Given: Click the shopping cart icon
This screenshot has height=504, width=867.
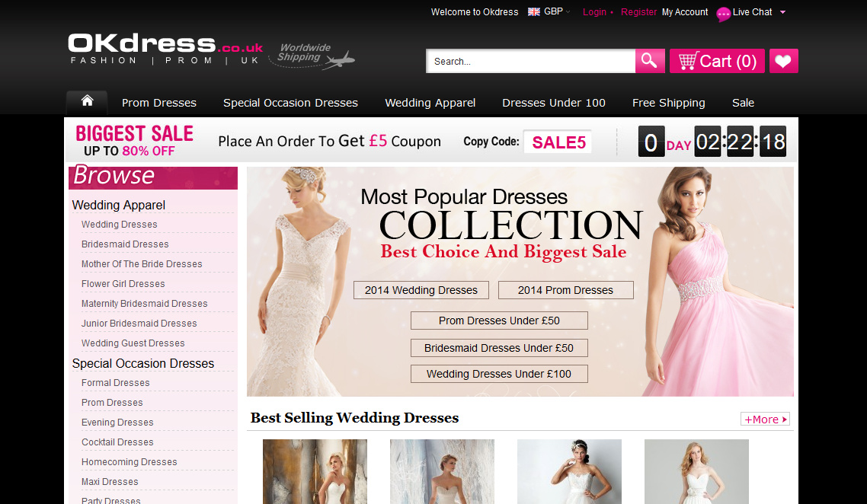Looking at the screenshot, I should click(688, 61).
